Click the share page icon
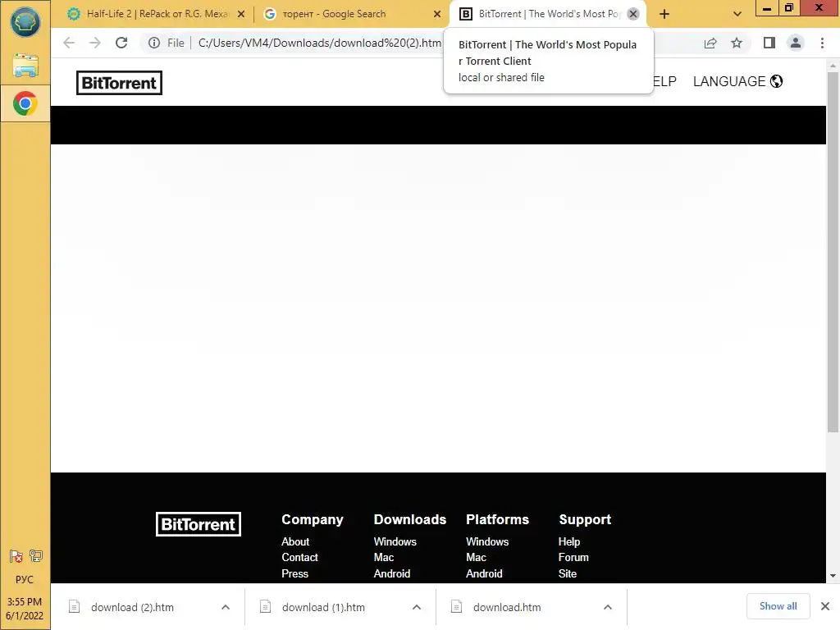This screenshot has width=840, height=630. [710, 43]
